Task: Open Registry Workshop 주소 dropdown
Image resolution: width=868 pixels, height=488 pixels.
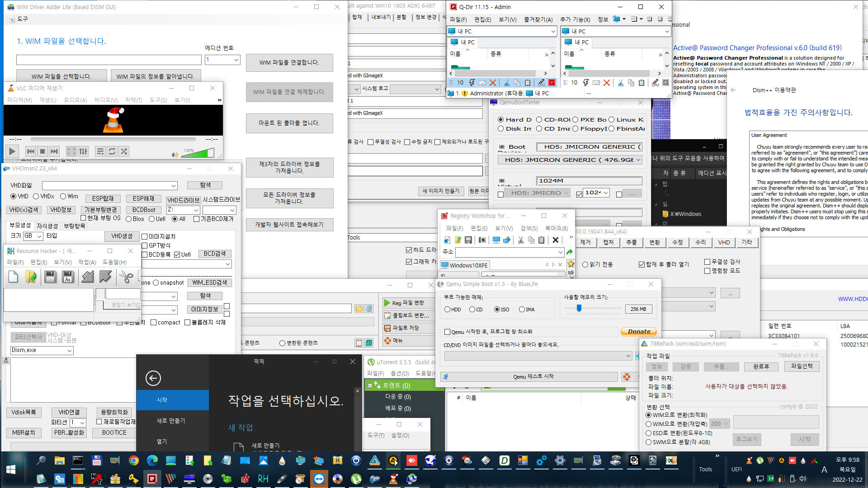Action: coord(561,252)
